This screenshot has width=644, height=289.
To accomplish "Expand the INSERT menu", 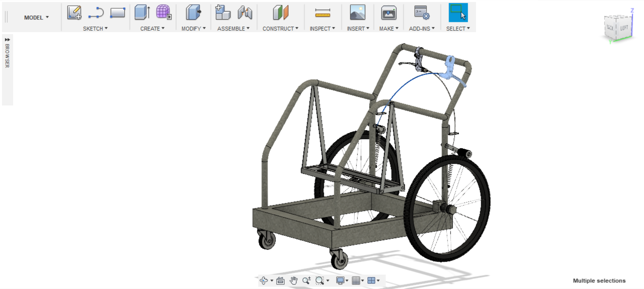I will coord(358,28).
